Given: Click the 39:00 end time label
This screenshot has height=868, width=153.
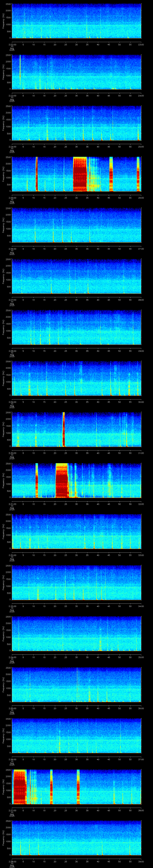Looking at the screenshot, I should [x=141, y=861].
